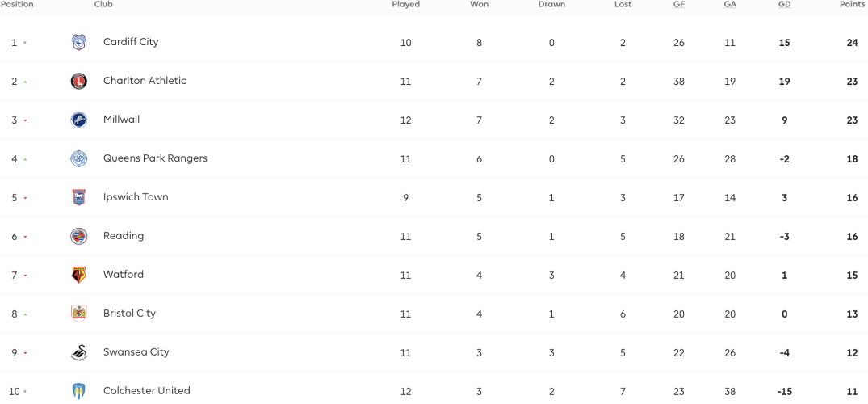
Task: Click the Millwall club crest
Action: pos(78,120)
